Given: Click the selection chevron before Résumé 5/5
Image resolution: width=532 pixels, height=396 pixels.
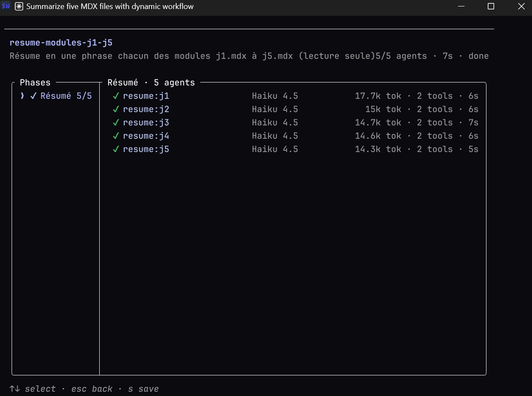Looking at the screenshot, I should [22, 96].
